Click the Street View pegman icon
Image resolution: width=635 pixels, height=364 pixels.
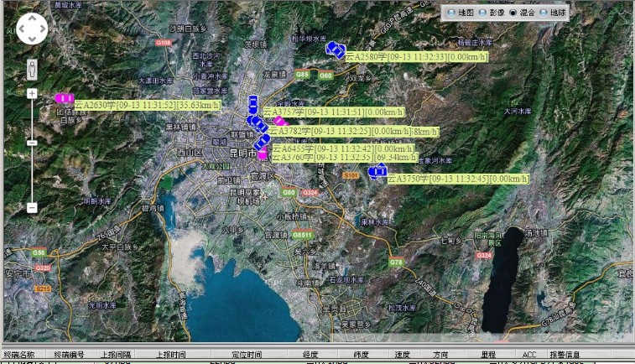click(x=32, y=68)
